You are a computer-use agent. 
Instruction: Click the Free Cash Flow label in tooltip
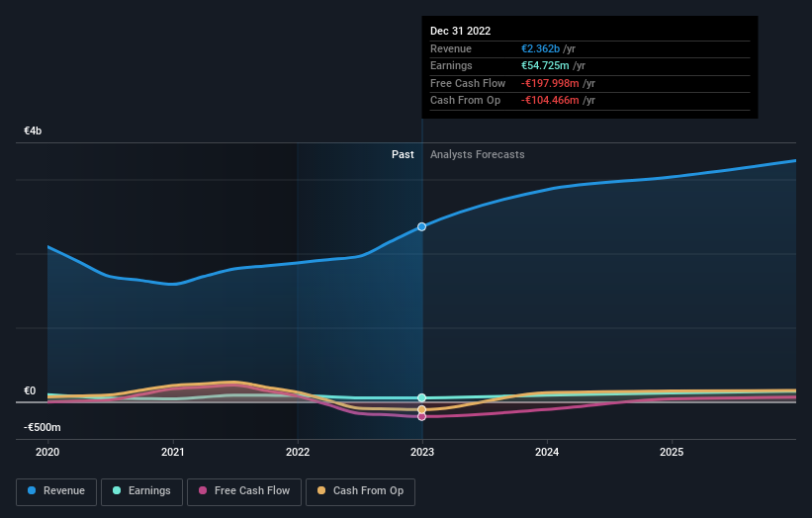pos(468,83)
